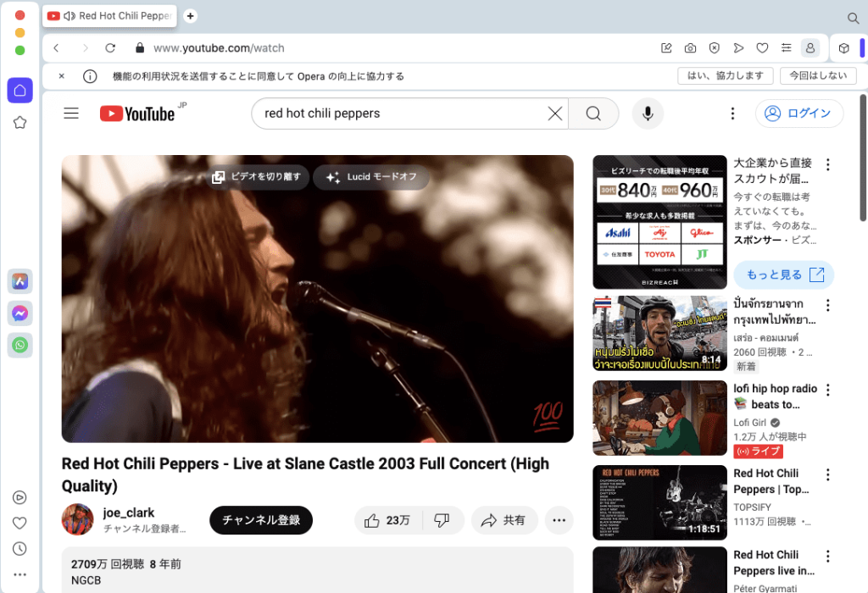The width and height of the screenshot is (868, 593).
Task: Open Opera start page home icon
Action: [20, 90]
